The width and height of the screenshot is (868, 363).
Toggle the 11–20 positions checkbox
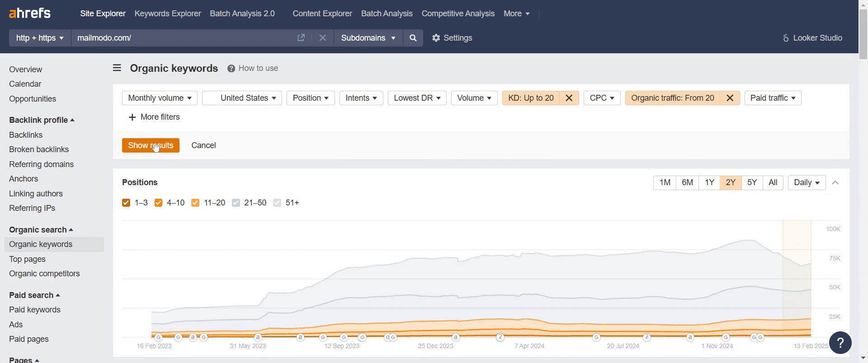point(195,203)
